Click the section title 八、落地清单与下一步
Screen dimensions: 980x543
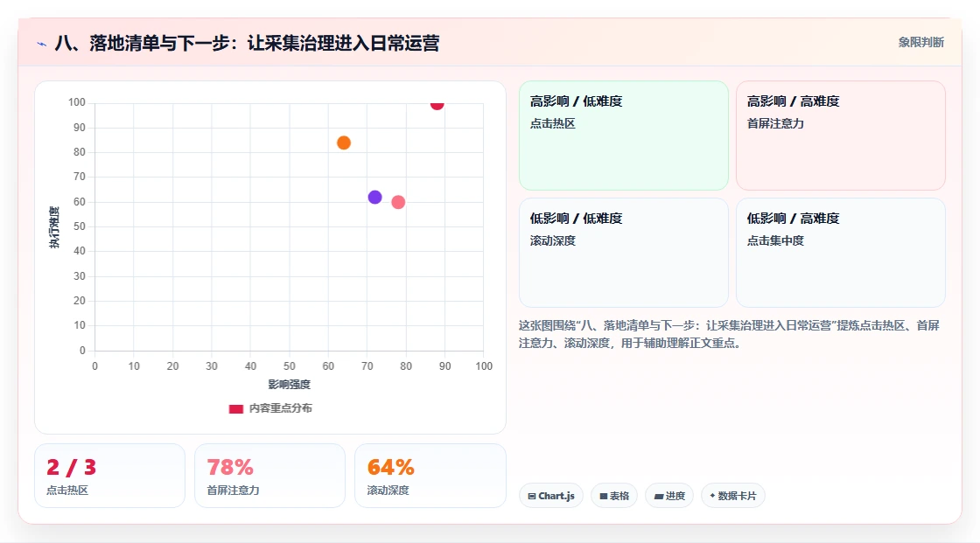[247, 43]
